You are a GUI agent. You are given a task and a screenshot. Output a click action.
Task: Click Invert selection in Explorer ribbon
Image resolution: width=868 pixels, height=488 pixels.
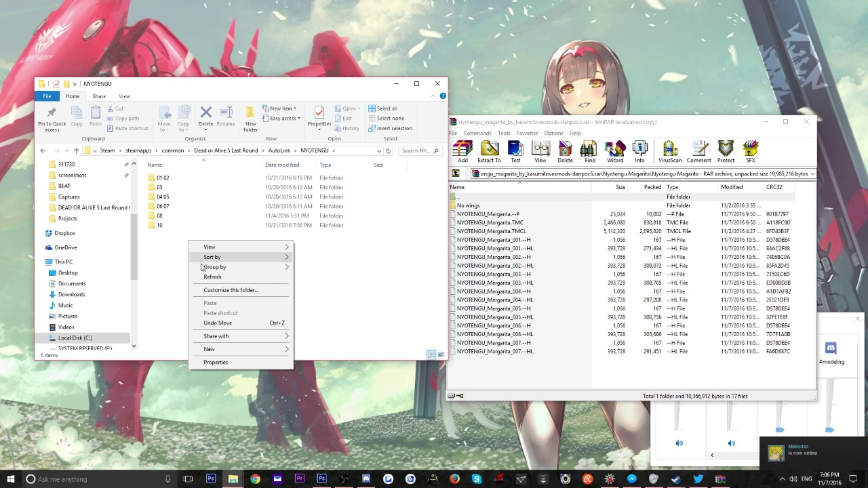pos(390,128)
